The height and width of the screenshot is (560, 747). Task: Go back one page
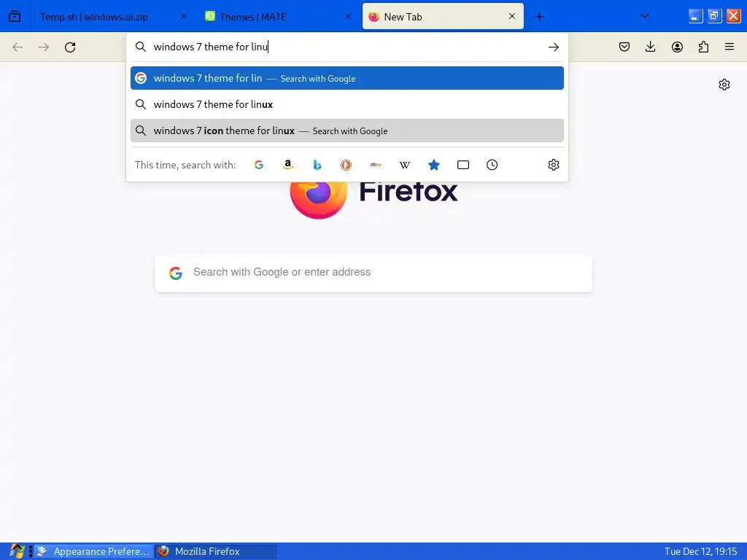point(18,47)
